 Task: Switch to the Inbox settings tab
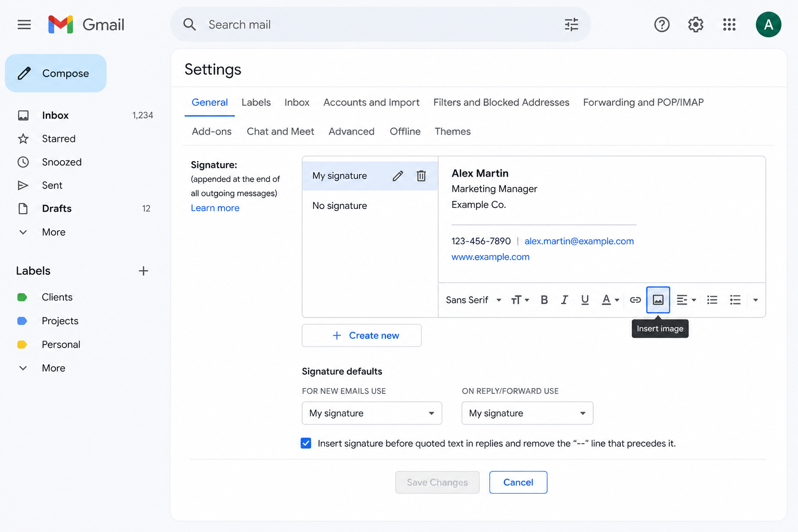click(297, 102)
